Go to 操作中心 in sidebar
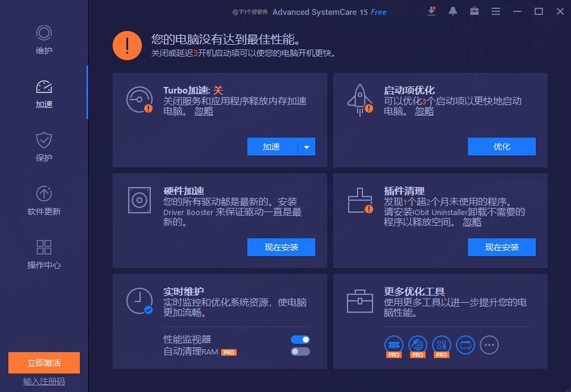The image size is (571, 392). (x=44, y=254)
